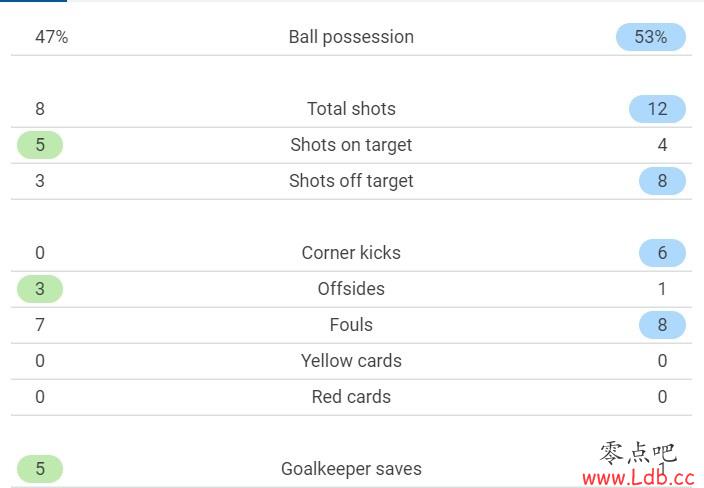Select the Ball possession label

tap(351, 37)
